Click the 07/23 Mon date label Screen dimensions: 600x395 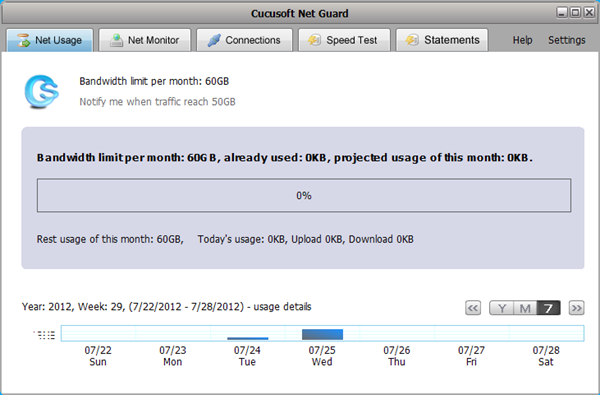click(x=173, y=356)
